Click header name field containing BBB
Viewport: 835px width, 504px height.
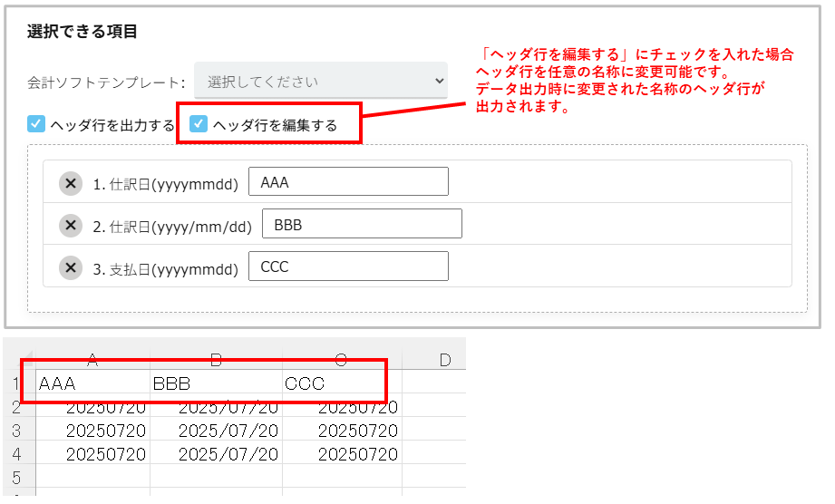(362, 224)
